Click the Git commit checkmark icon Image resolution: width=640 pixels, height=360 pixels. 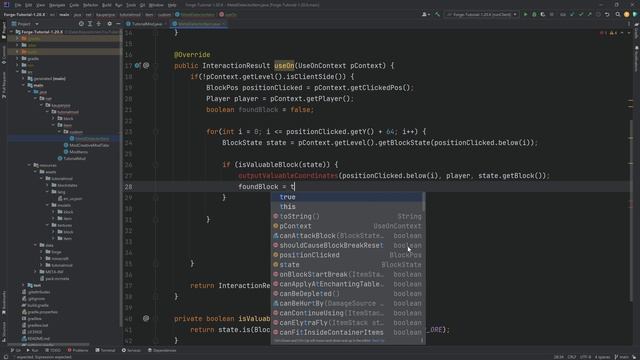581,14
